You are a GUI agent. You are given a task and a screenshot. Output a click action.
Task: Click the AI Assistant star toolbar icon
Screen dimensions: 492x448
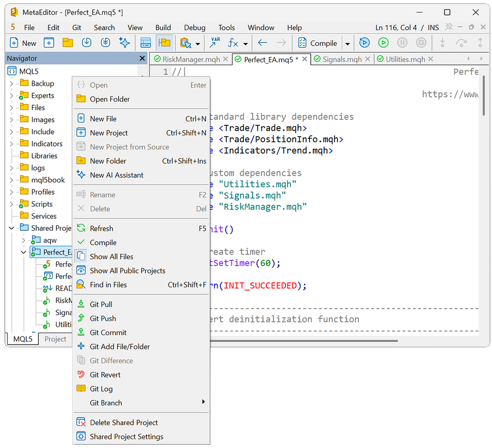124,43
